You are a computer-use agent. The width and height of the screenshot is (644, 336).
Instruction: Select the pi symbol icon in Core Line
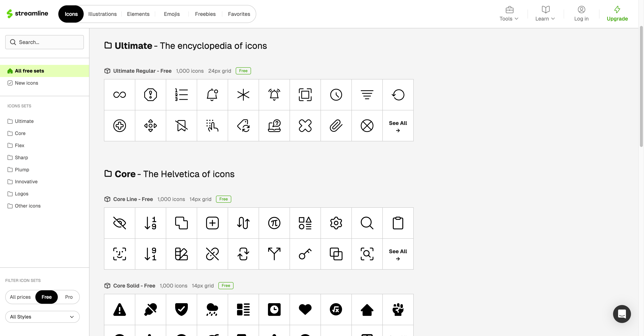pos(274,223)
